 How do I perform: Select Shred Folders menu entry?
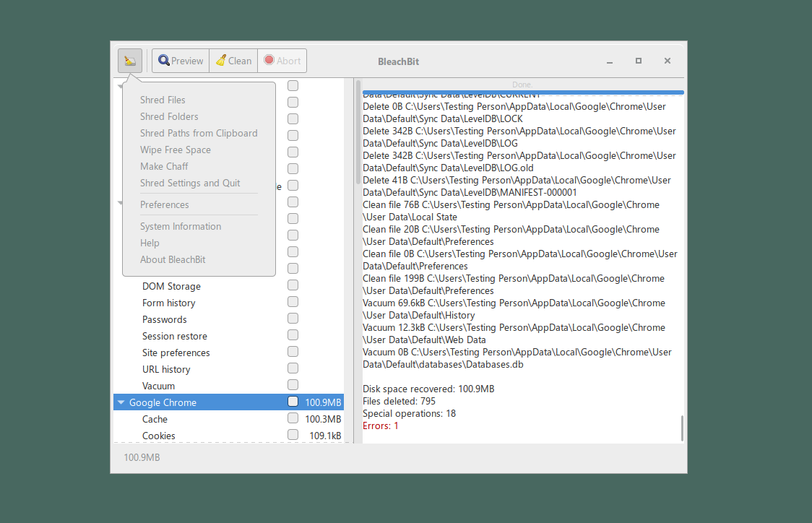coord(169,116)
